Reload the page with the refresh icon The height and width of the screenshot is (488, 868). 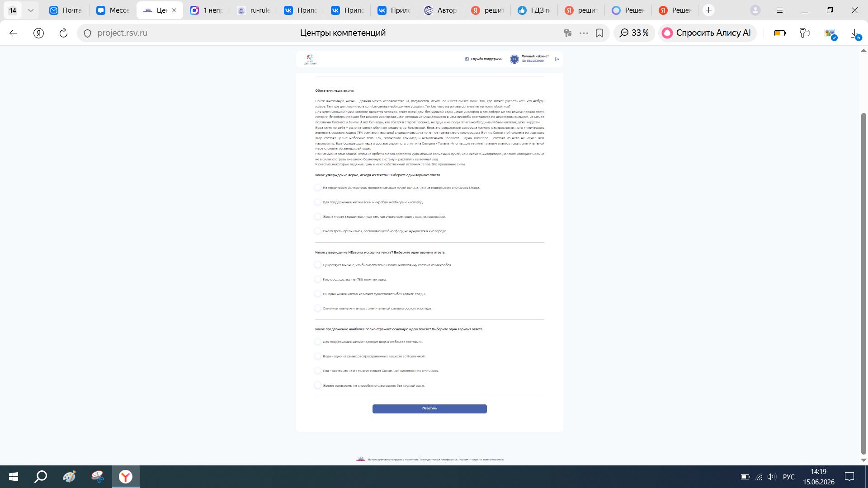(63, 33)
